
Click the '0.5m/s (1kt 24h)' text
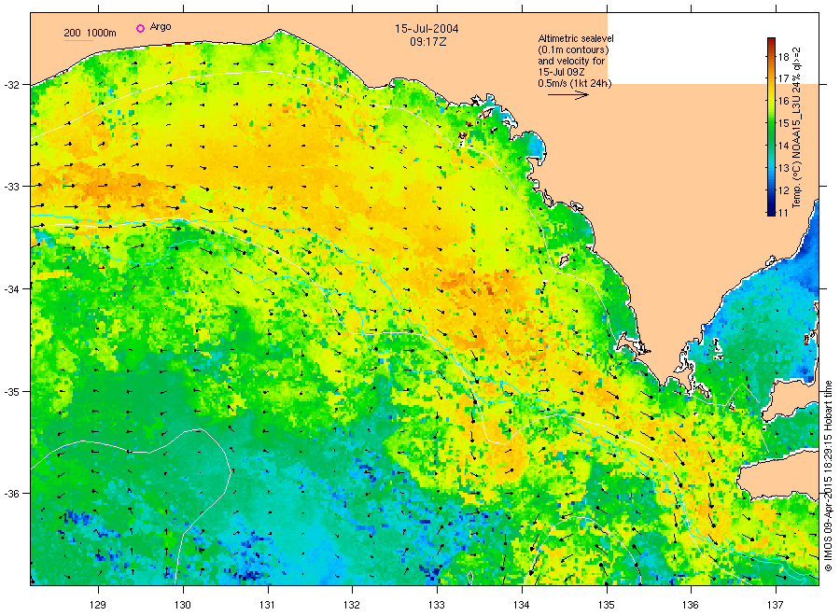[574, 84]
